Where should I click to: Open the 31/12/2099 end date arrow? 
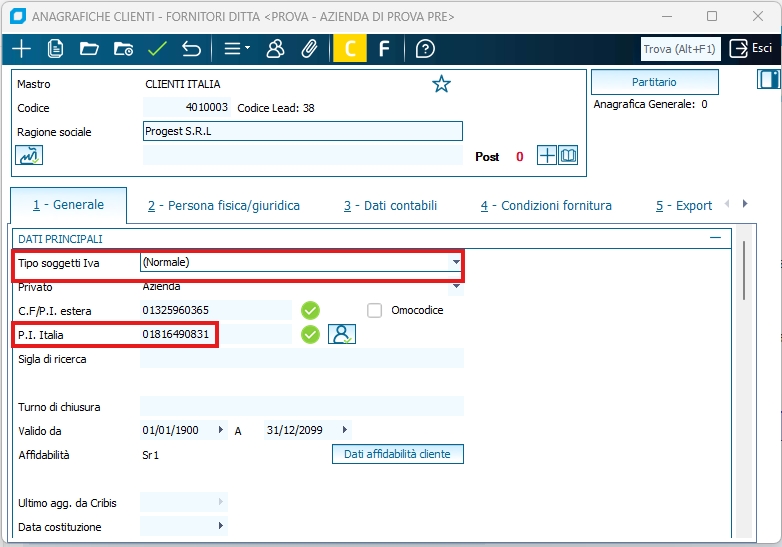pos(345,429)
